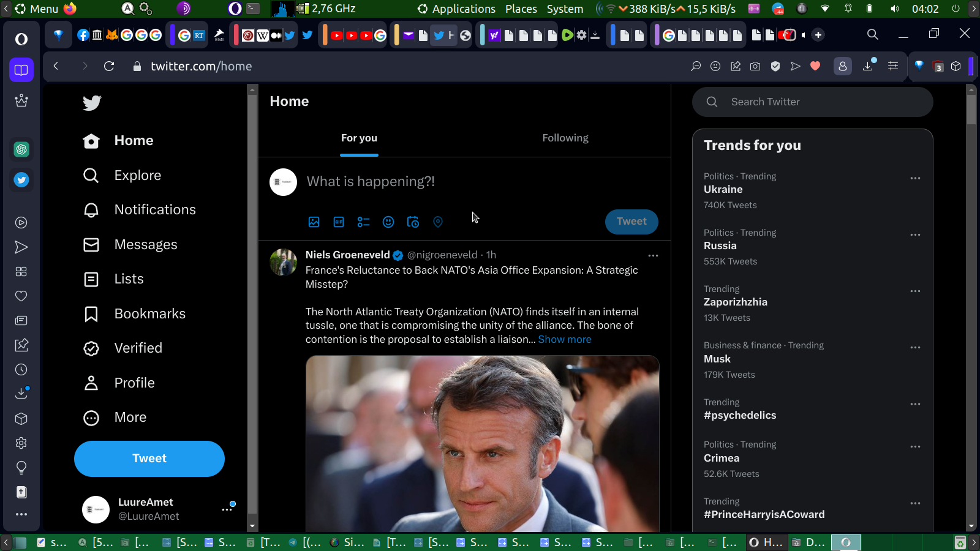The width and height of the screenshot is (980, 551).
Task: Add page to bookmarks with red heart
Action: point(815,66)
